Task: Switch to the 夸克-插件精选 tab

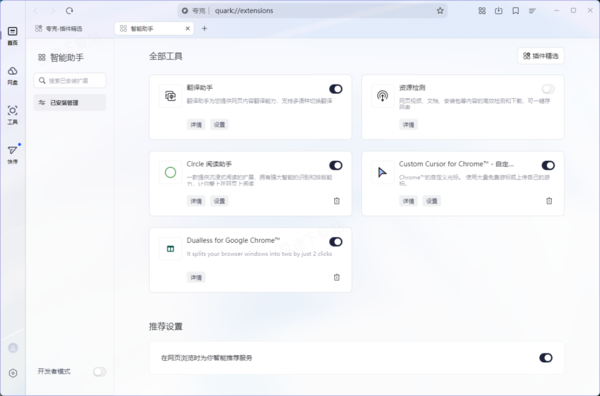Action: click(59, 29)
